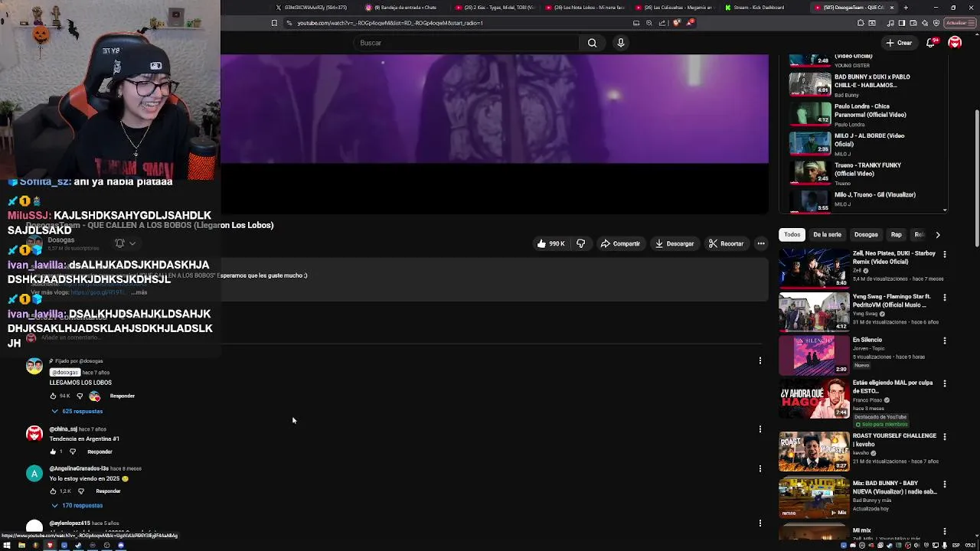The width and height of the screenshot is (980, 551).
Task: Switch to Los Nota Lokos browser tab
Action: tap(586, 8)
